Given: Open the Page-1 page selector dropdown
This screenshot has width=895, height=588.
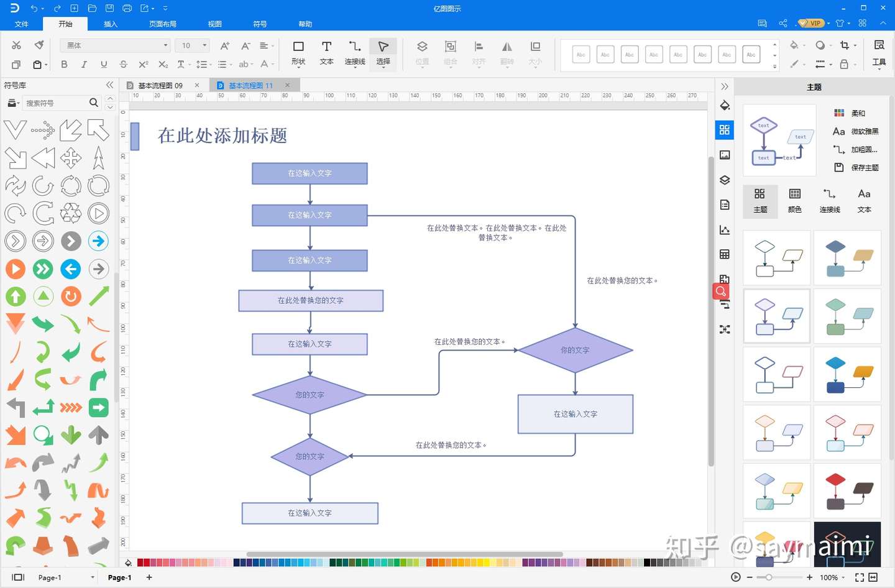Looking at the screenshot, I should (93, 577).
